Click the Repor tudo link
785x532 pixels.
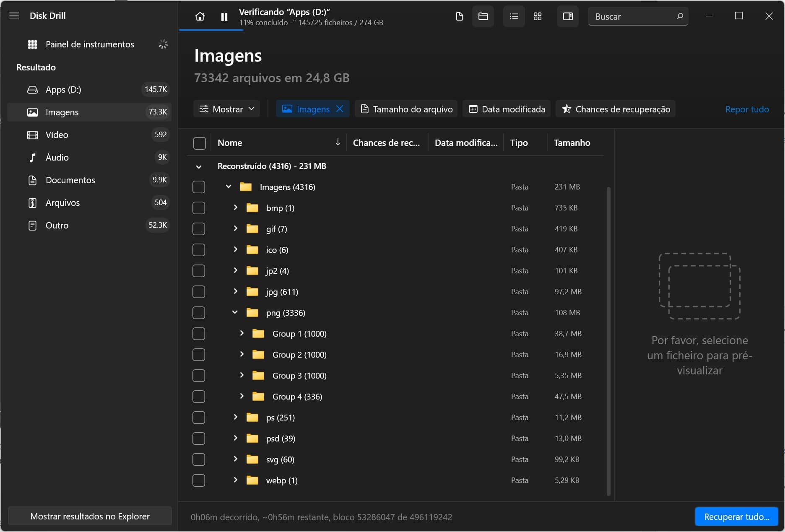tap(747, 109)
